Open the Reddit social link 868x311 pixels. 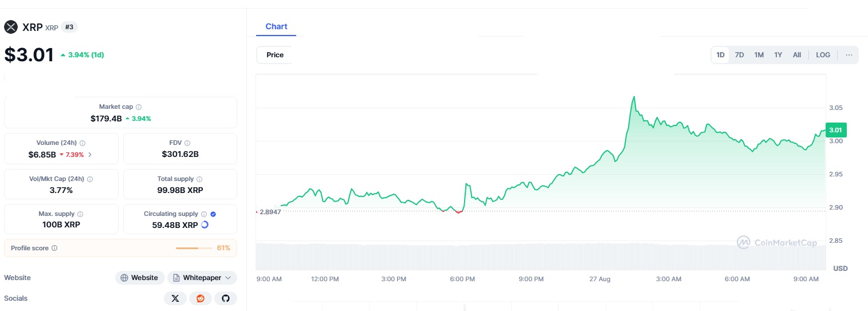[201, 298]
